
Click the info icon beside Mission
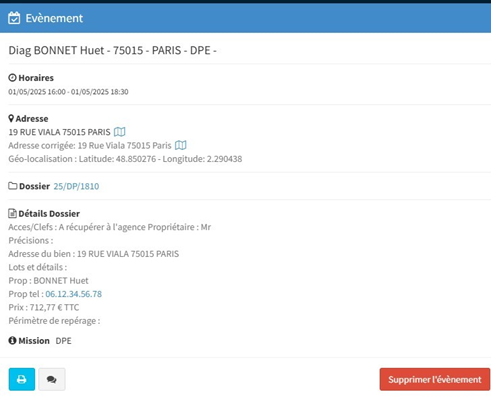click(12, 340)
